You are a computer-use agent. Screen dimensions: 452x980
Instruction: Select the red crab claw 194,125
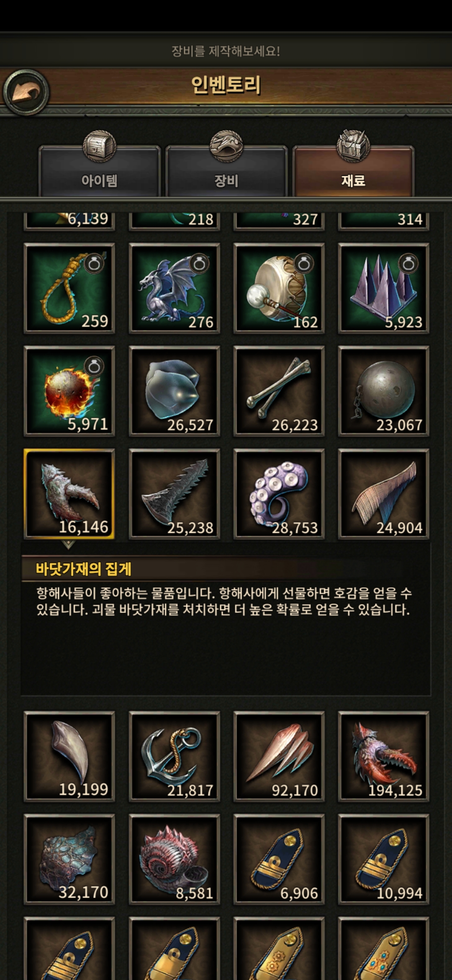click(x=383, y=756)
